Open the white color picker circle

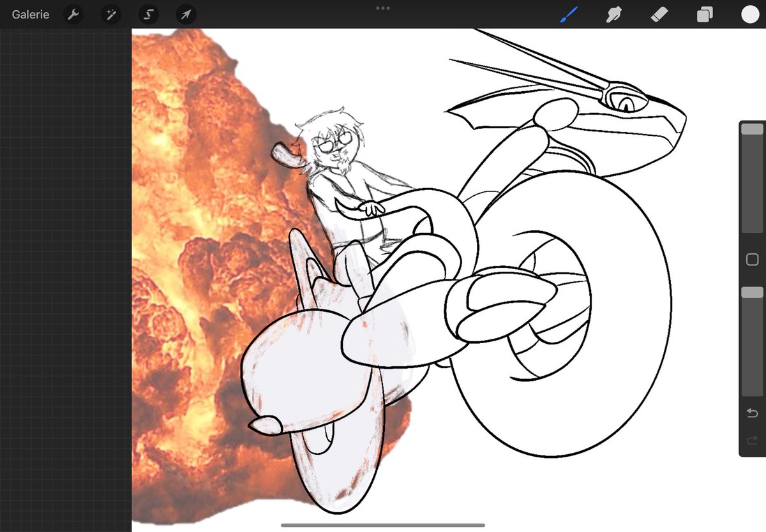(x=750, y=14)
